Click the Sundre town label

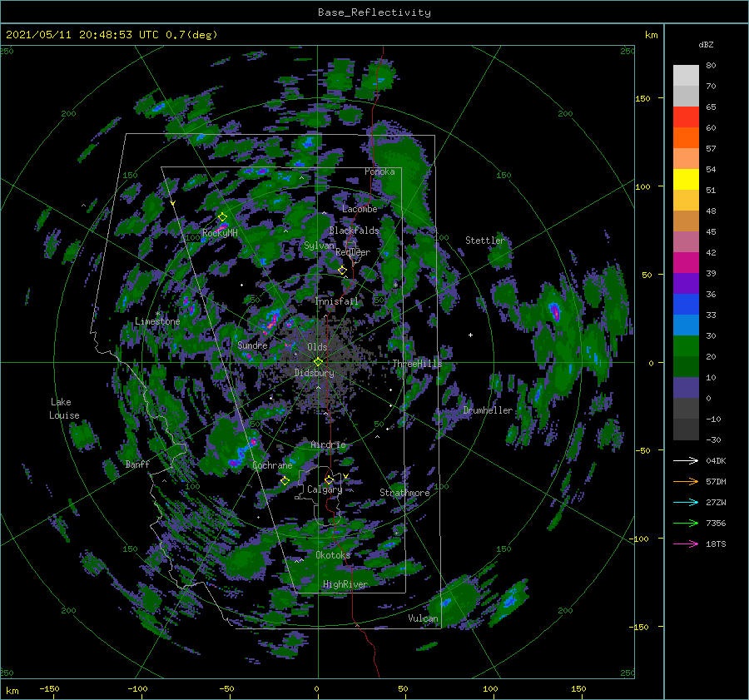252,345
